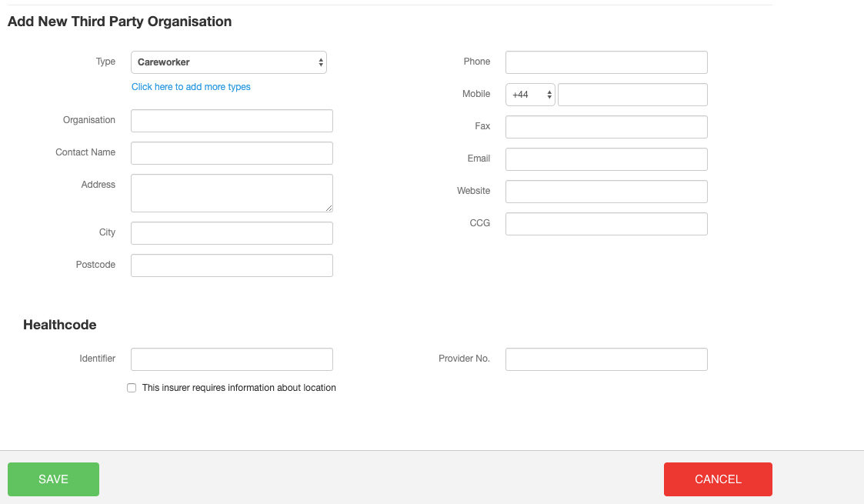Image resolution: width=864 pixels, height=504 pixels.
Task: Select the Address text area
Action: click(x=232, y=192)
